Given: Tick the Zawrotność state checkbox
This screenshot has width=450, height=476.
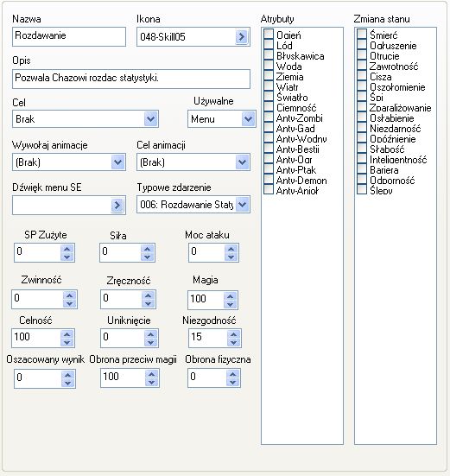Looking at the screenshot, I should click(362, 65).
